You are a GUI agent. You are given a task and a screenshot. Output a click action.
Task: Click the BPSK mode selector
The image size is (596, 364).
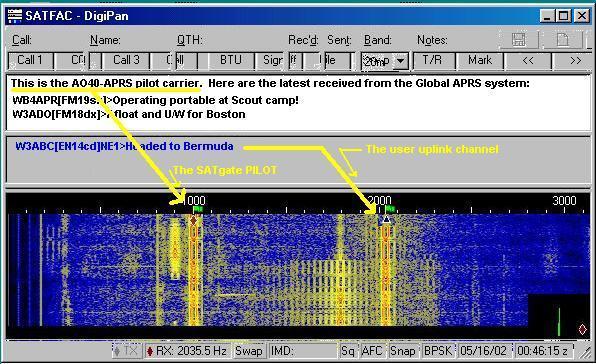coord(438,351)
